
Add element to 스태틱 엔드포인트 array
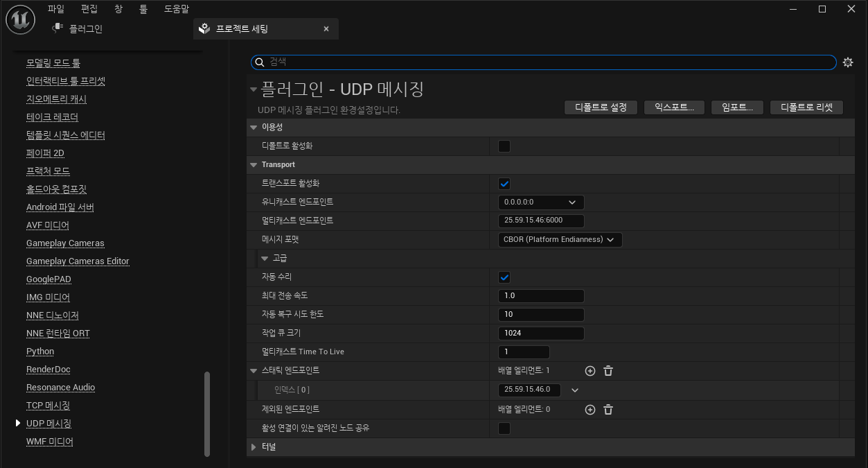pyautogui.click(x=590, y=371)
